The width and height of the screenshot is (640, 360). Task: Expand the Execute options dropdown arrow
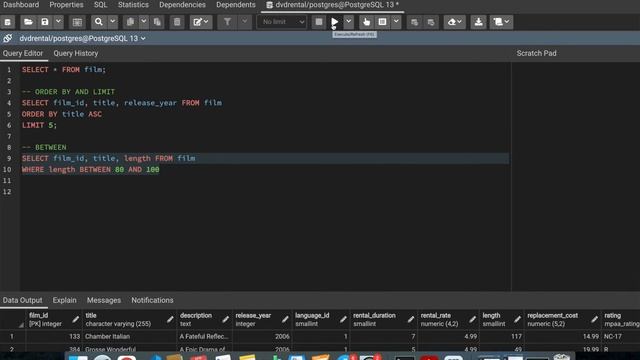point(349,22)
